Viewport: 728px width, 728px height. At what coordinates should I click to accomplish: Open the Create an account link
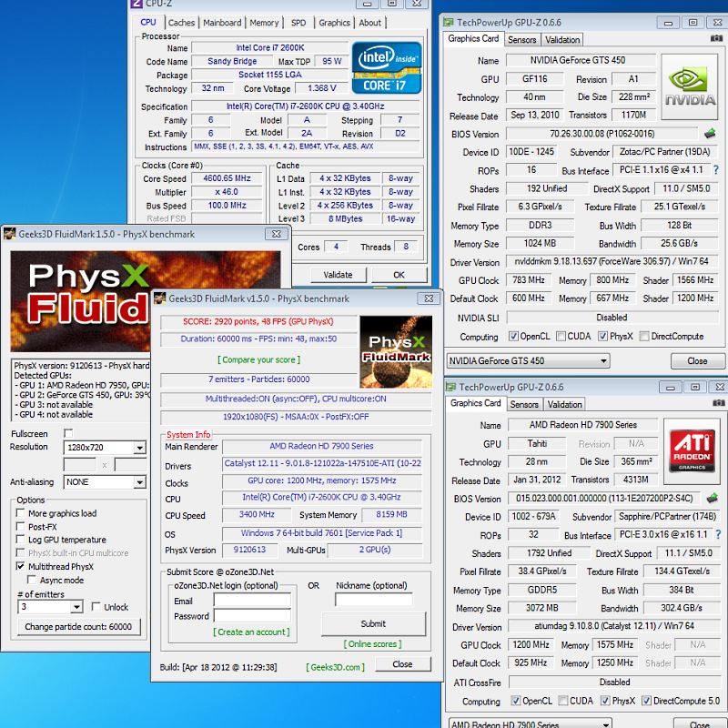point(252,632)
